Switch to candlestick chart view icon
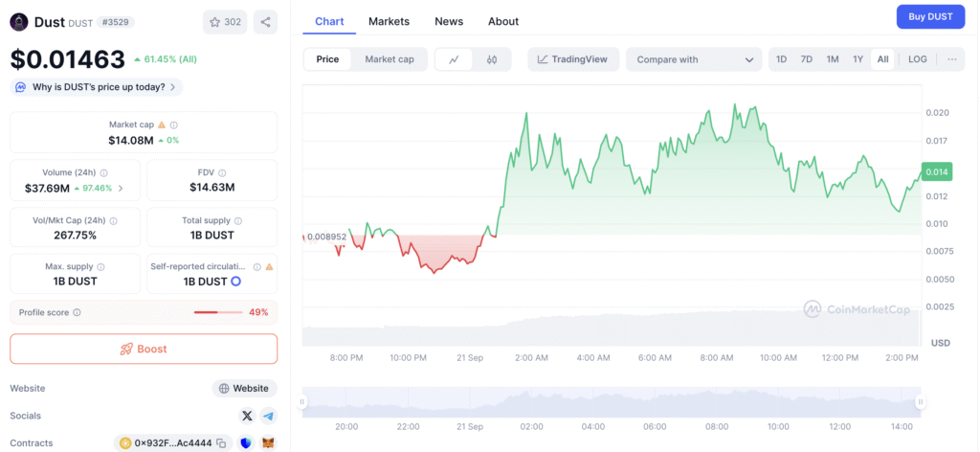This screenshot has height=452, width=980. (492, 59)
